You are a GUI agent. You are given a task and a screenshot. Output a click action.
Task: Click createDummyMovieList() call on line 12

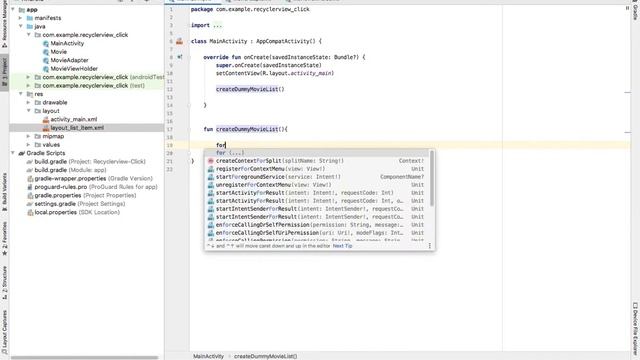tap(250, 89)
